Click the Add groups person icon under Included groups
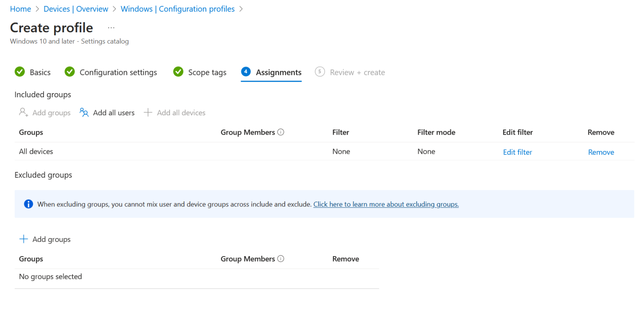644x317 pixels. click(23, 113)
